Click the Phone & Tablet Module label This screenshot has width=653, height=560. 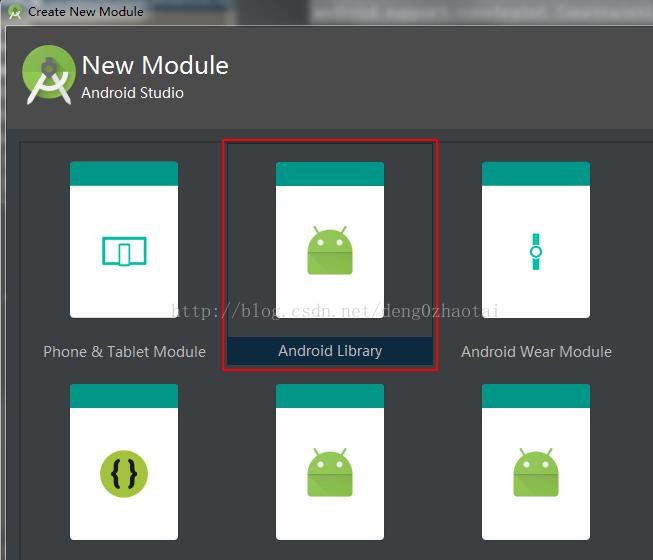[x=124, y=352]
